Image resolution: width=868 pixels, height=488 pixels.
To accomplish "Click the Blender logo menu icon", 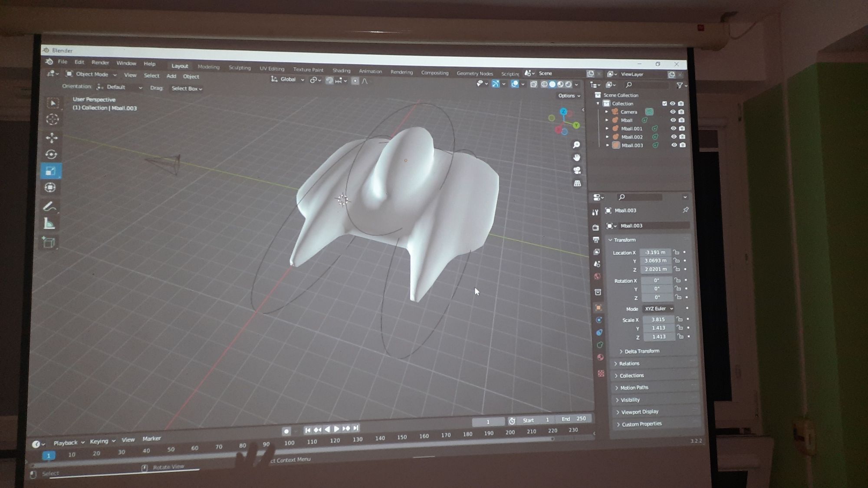I will click(x=49, y=62).
